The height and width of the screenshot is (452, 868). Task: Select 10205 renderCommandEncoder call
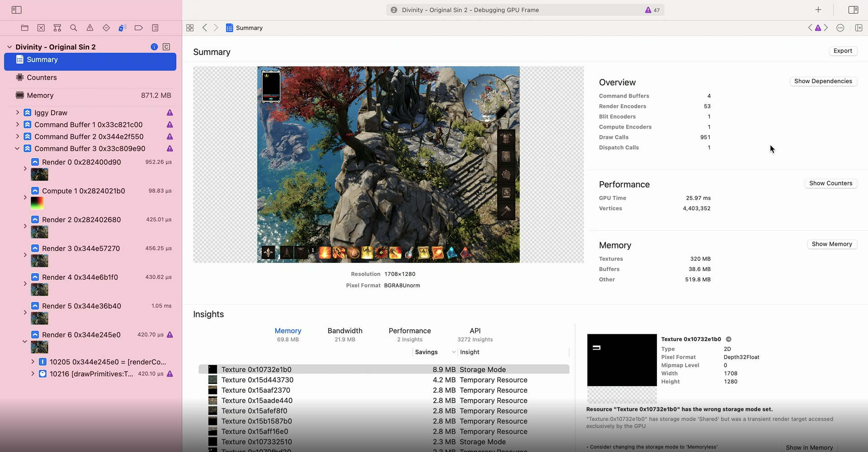(102, 362)
